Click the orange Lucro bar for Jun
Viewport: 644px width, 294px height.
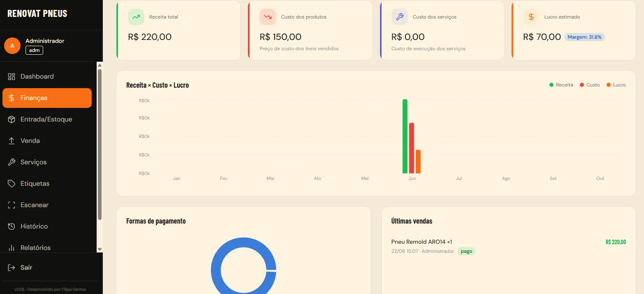point(418,161)
